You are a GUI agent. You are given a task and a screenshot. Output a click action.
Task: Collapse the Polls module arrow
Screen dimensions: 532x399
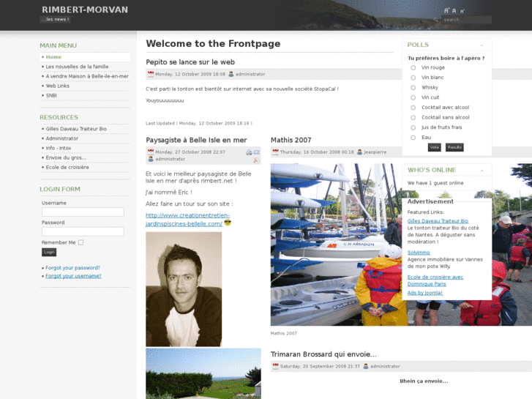482,45
